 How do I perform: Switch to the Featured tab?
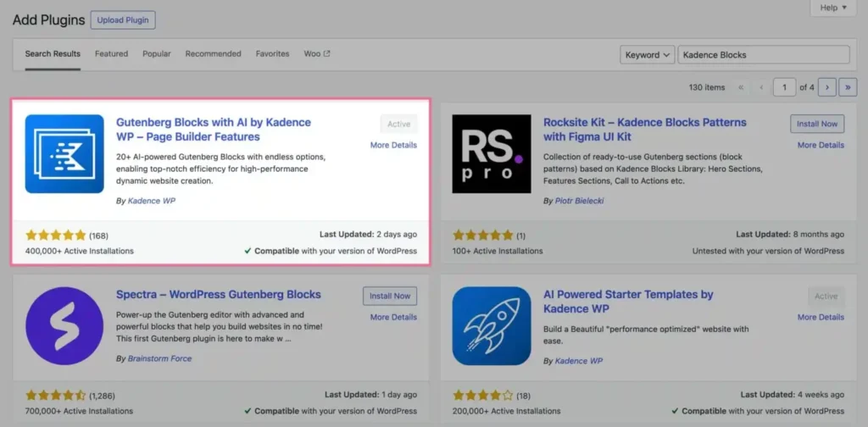click(x=111, y=54)
